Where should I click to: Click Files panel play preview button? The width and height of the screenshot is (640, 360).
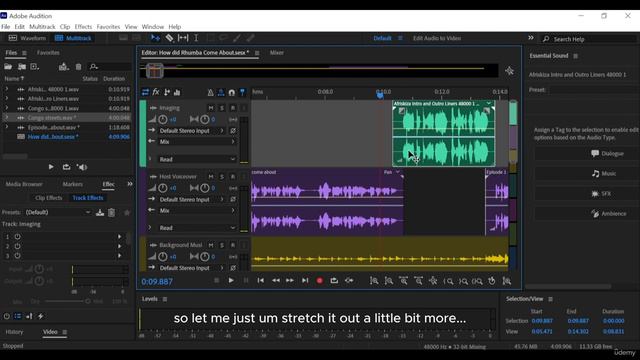tap(51, 167)
